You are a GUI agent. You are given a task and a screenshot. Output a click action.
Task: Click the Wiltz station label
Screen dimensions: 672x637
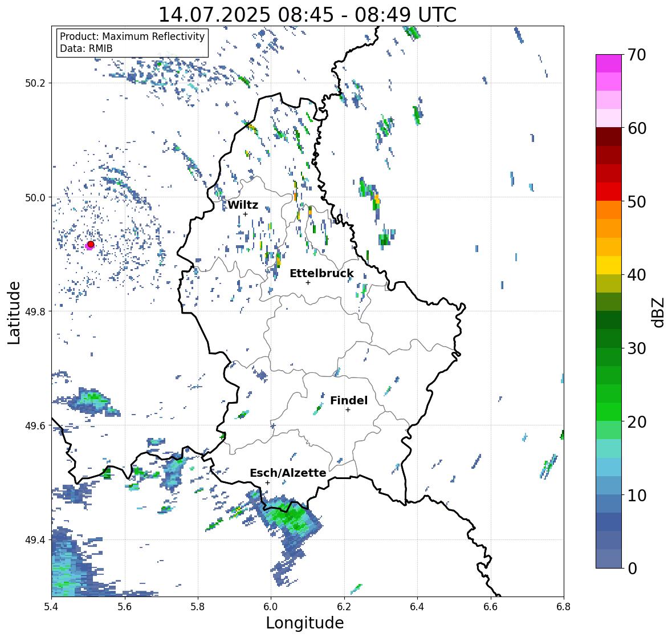[x=243, y=205]
